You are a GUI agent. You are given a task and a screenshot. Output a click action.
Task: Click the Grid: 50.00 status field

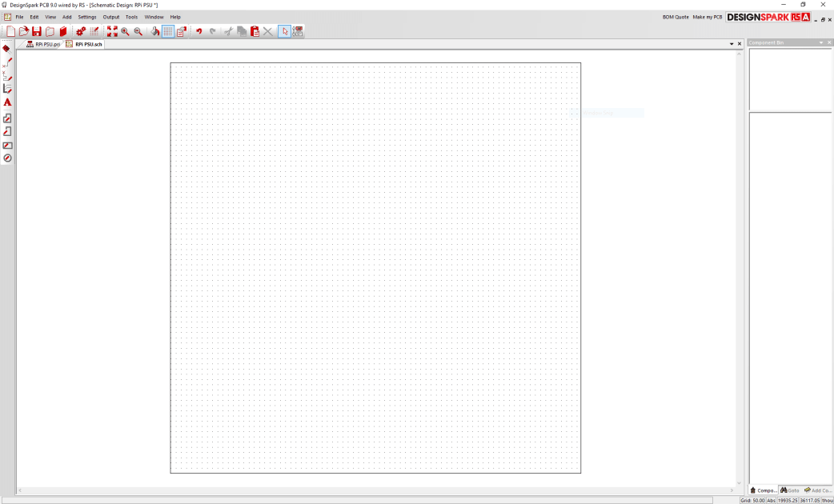752,500
